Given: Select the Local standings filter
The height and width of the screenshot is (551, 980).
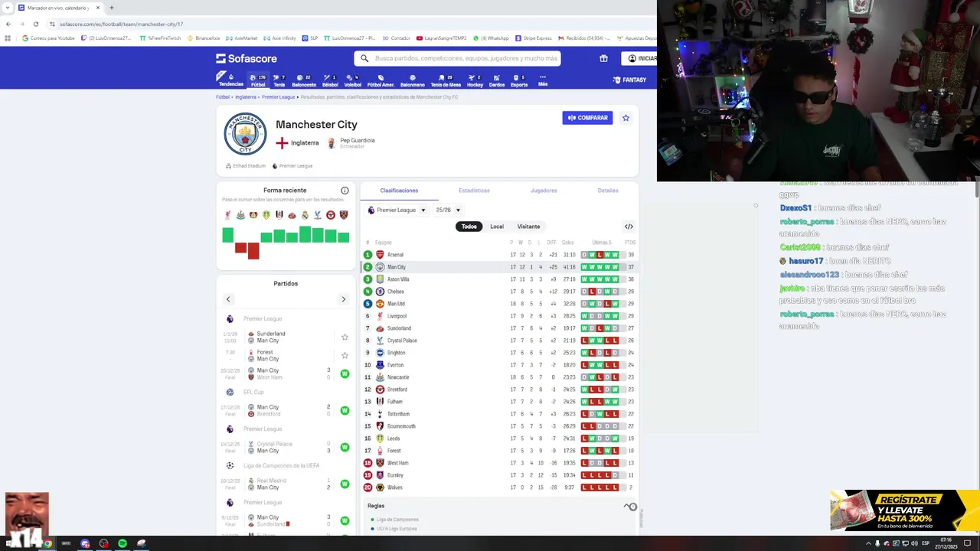Looking at the screenshot, I should pos(497,227).
